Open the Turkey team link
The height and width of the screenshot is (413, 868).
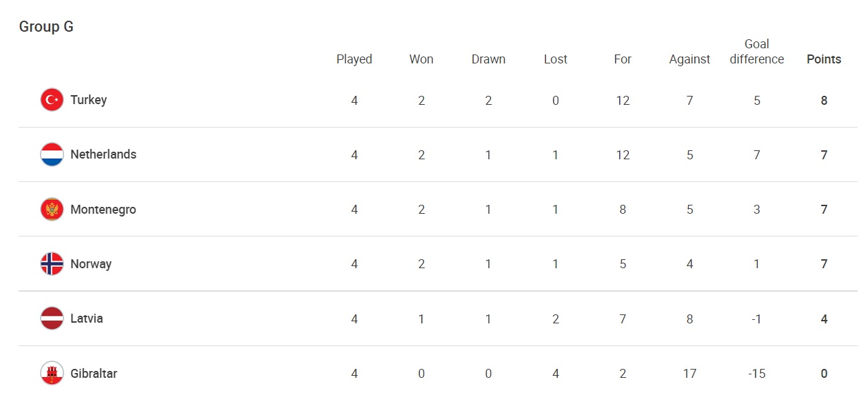click(x=88, y=100)
